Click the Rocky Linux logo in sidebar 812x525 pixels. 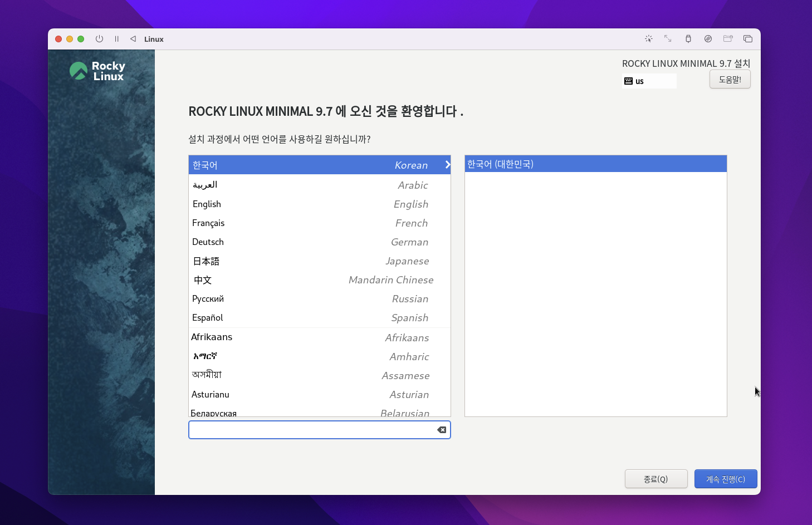pyautogui.click(x=97, y=71)
